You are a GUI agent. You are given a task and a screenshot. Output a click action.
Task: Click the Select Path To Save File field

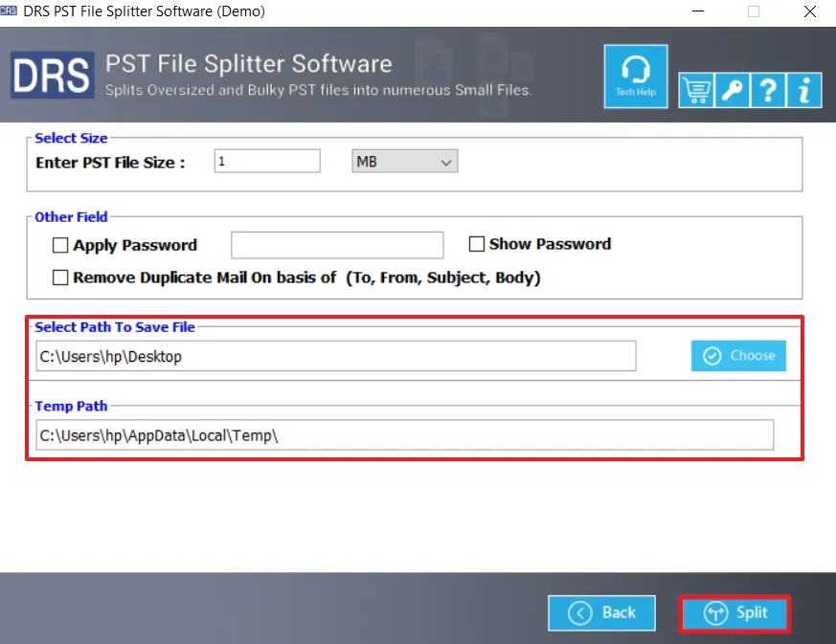[x=335, y=356]
